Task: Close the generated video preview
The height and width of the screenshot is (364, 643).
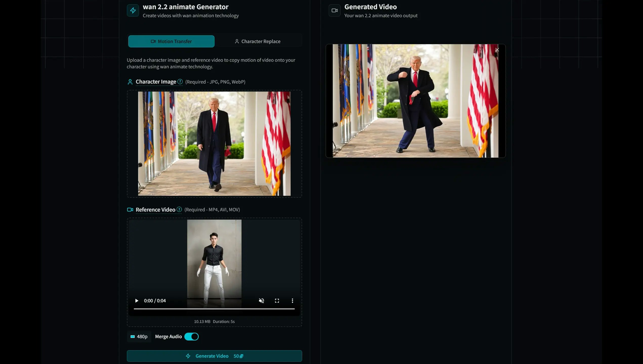Action: pos(497,50)
